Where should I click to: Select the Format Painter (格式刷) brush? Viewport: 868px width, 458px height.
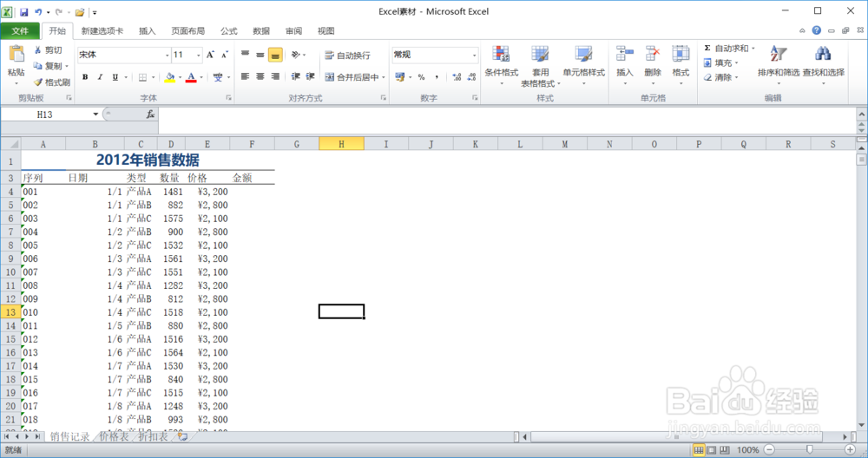click(37, 82)
